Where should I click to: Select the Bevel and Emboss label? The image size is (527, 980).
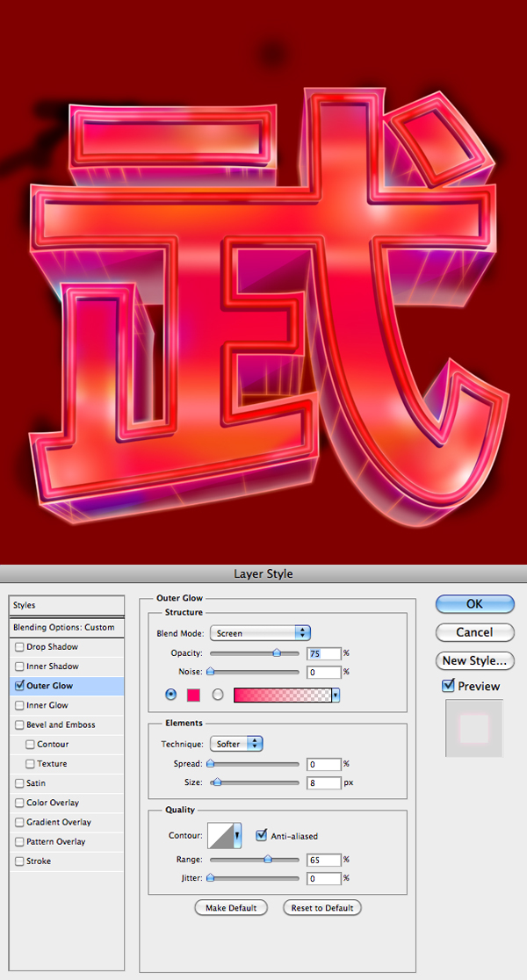(x=61, y=725)
